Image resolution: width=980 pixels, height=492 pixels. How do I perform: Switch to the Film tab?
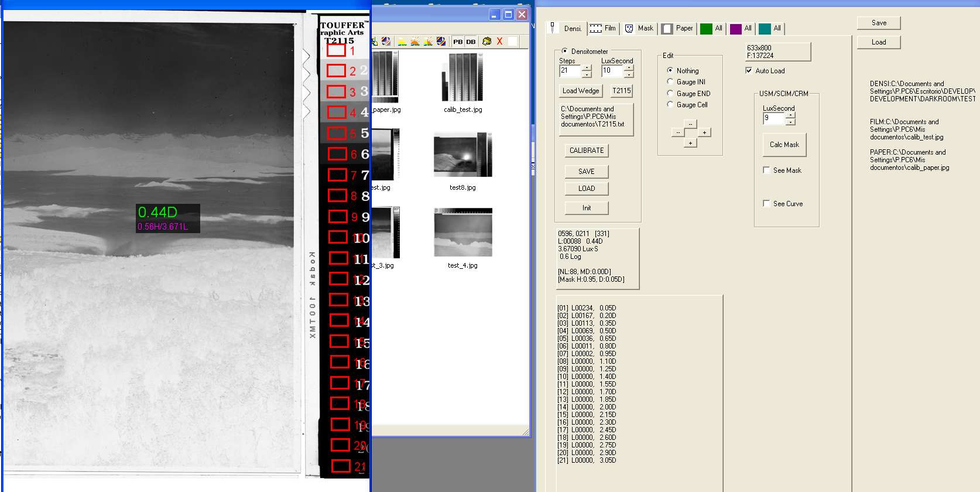point(603,28)
